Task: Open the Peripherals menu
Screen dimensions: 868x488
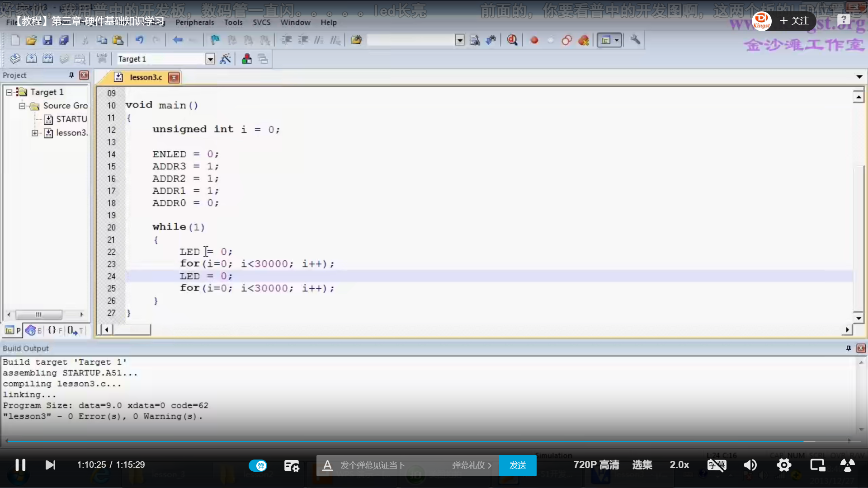Action: (x=194, y=22)
